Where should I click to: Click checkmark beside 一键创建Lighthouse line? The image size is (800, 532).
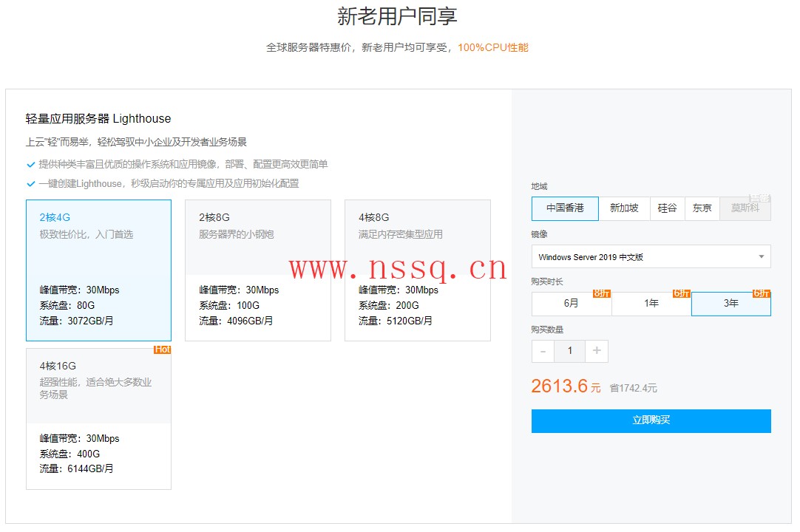pos(30,184)
